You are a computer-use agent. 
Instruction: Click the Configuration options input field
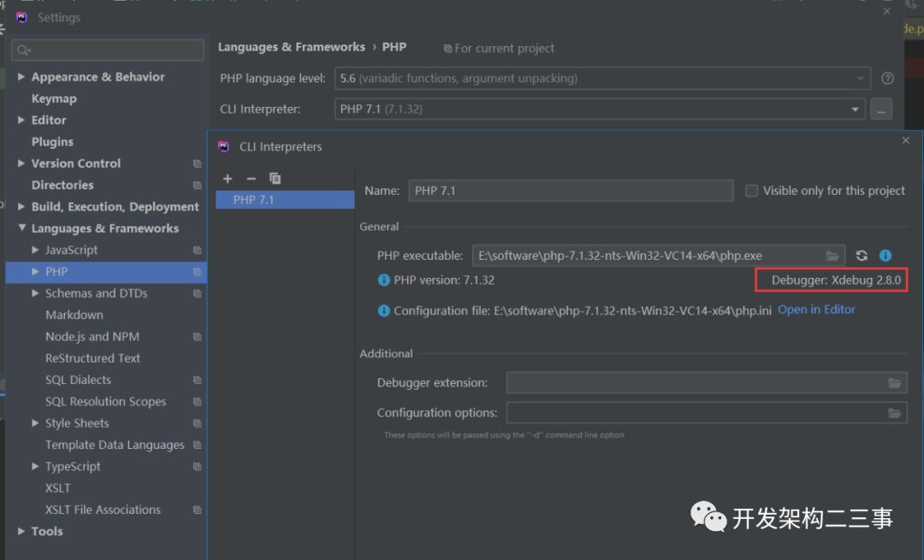click(708, 414)
